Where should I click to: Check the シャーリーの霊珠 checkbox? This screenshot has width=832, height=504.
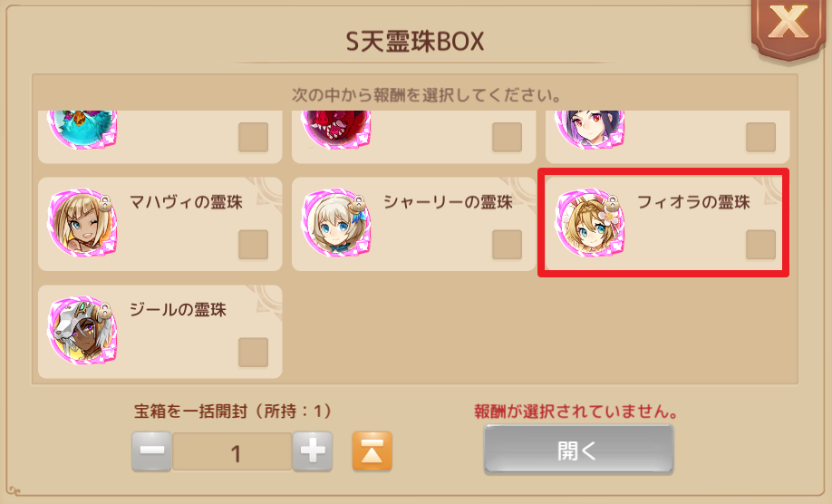tap(507, 245)
